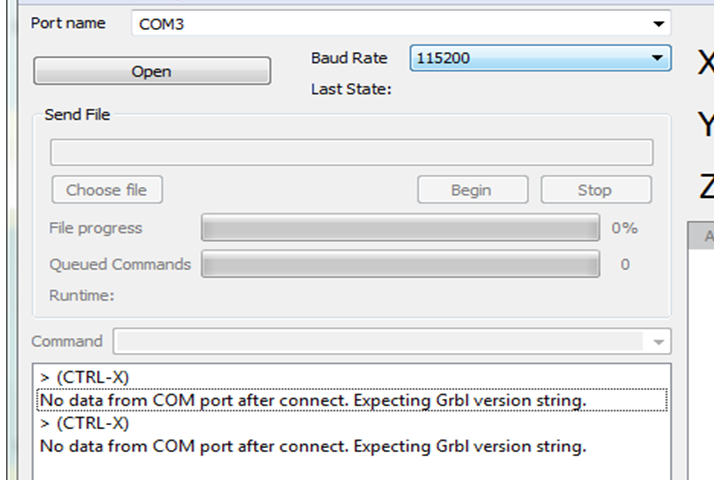The height and width of the screenshot is (480, 714).
Task: Focus the Command text input box
Action: tap(380, 342)
